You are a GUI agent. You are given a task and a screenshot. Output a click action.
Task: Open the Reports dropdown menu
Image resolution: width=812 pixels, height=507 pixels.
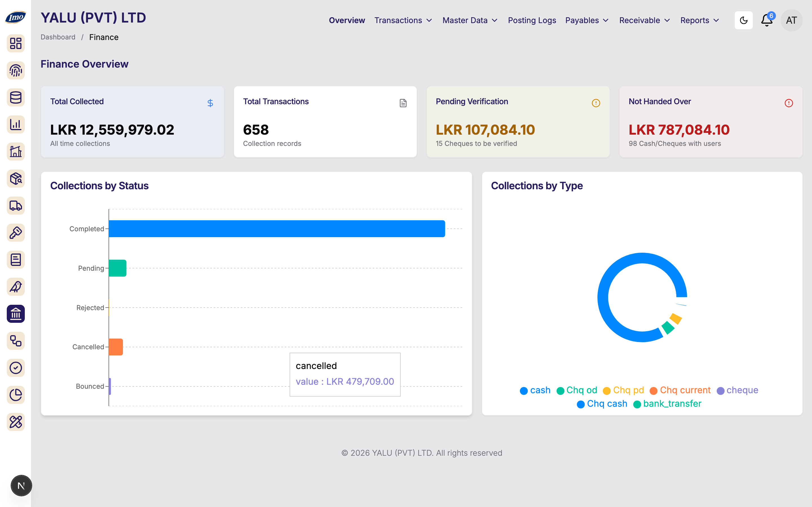[x=700, y=20]
